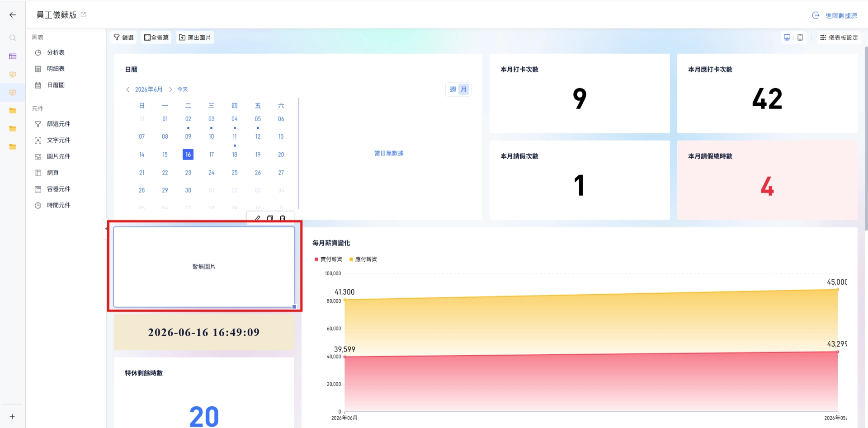Open 進階數據源
Screen dimensions: 868x428
click(835, 15)
